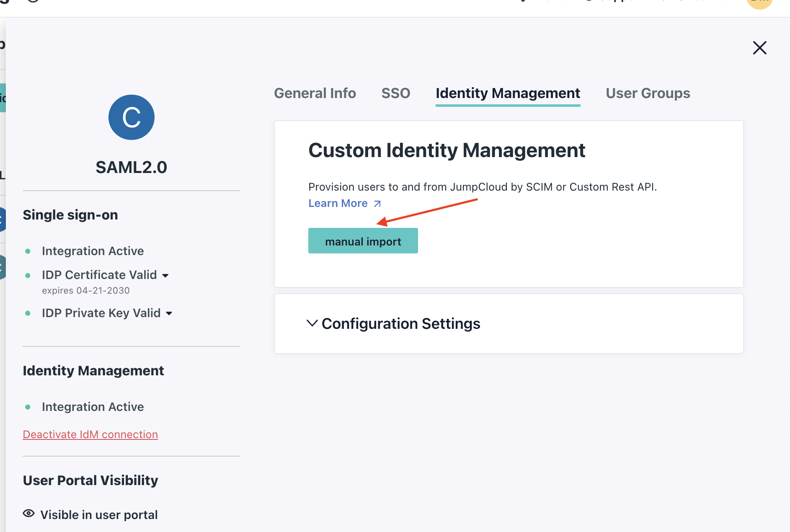Switch to the General Info tab

(x=315, y=93)
